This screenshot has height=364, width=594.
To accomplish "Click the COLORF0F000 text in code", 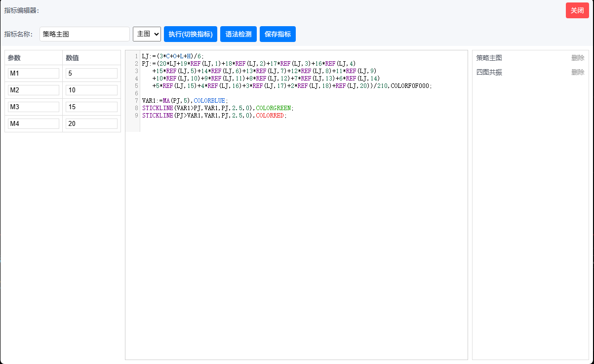I will [411, 85].
